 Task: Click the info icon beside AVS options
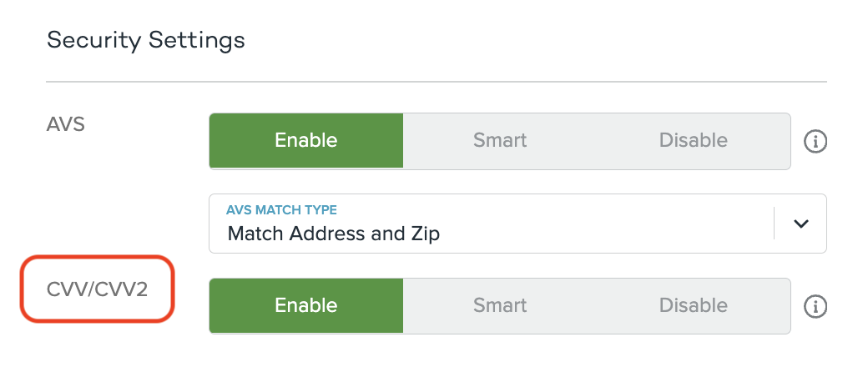(815, 142)
